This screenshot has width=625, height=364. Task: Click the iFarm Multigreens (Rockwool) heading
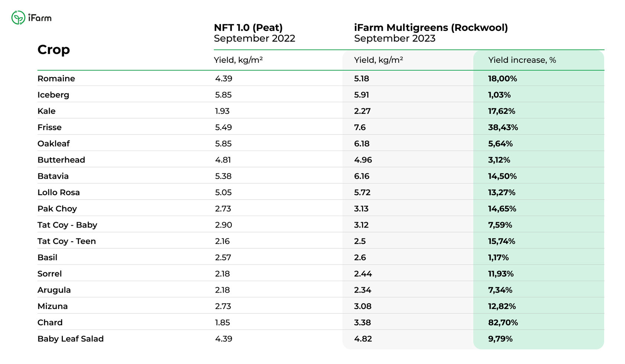tap(431, 28)
